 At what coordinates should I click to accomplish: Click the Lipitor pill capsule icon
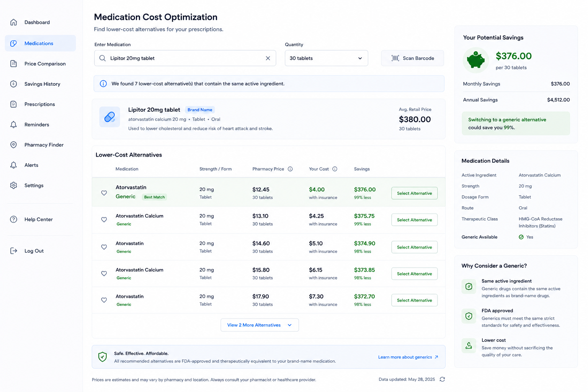pos(109,117)
